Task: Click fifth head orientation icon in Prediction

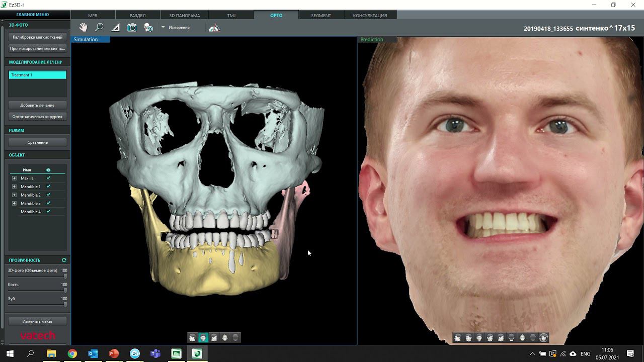Action: [501, 338]
